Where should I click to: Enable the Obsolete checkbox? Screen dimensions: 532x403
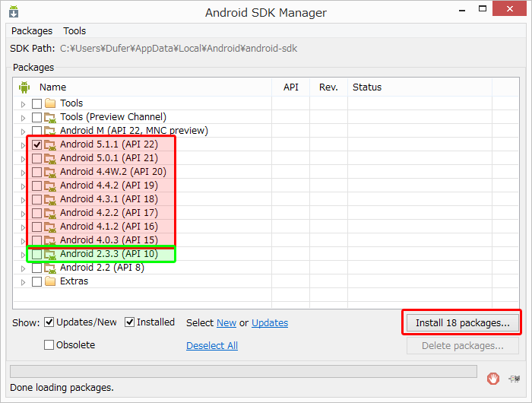[49, 345]
